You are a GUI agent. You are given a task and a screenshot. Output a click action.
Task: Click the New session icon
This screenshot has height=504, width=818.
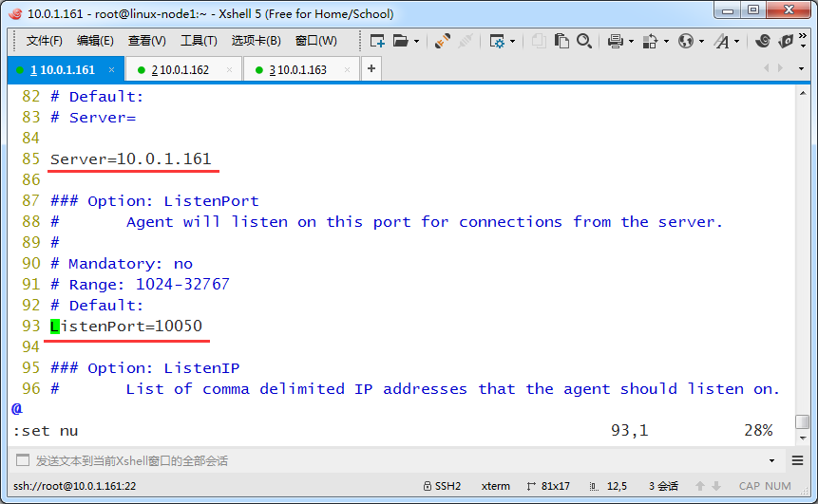377,41
